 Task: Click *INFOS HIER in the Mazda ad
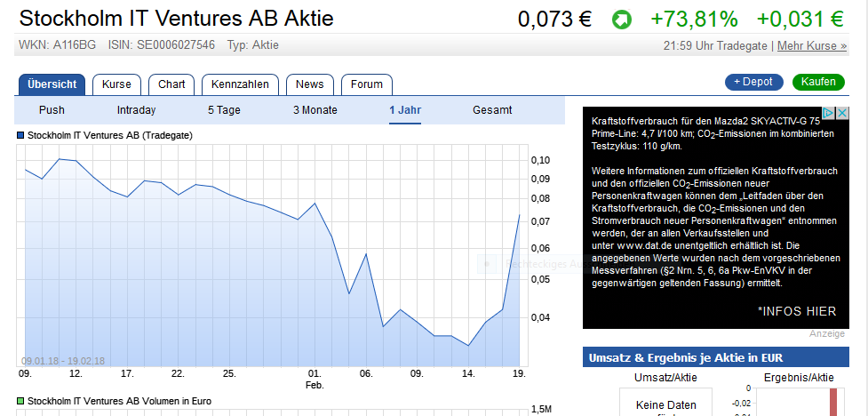click(797, 310)
